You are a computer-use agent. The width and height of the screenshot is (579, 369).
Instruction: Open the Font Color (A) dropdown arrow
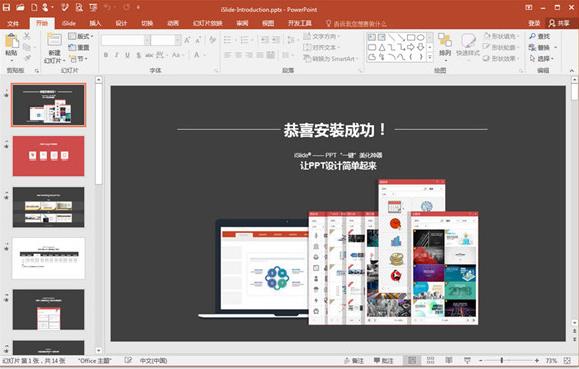coord(204,55)
